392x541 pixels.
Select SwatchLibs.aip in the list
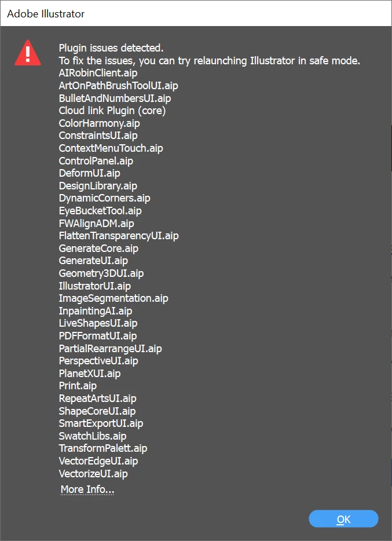coord(93,436)
